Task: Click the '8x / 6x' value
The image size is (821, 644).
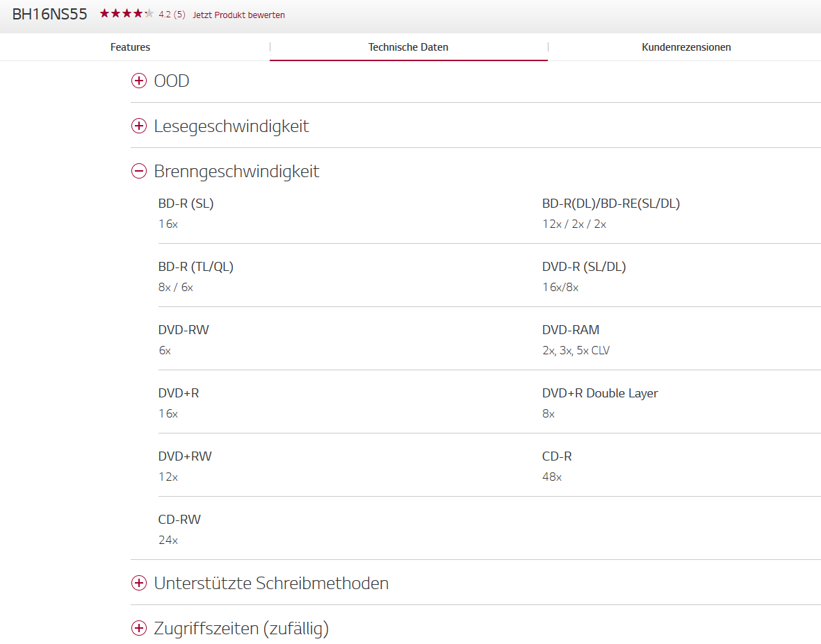Action: 176,287
